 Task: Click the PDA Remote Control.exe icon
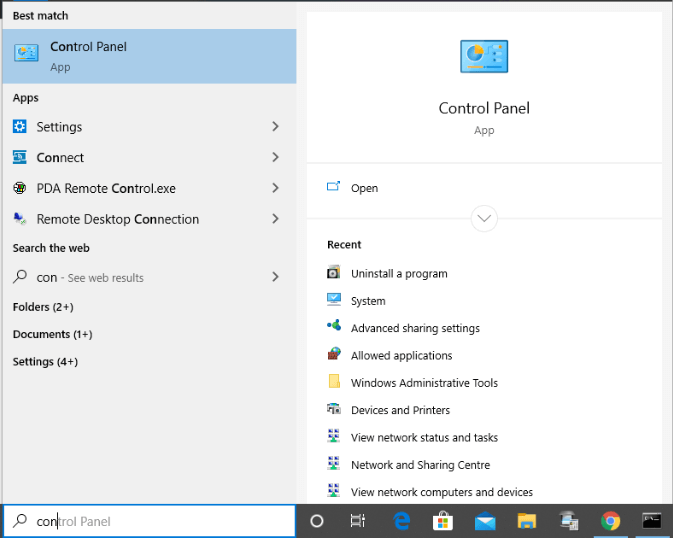click(x=20, y=188)
